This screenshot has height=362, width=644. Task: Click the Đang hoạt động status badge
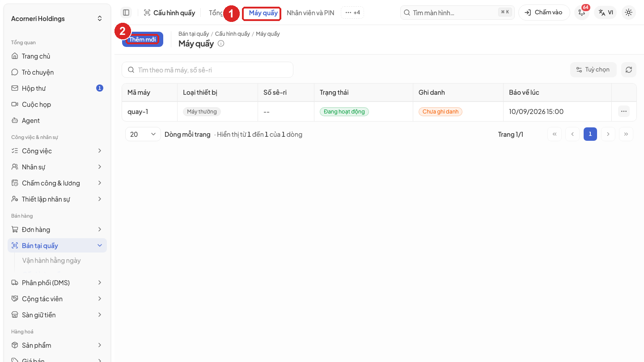[x=344, y=112]
